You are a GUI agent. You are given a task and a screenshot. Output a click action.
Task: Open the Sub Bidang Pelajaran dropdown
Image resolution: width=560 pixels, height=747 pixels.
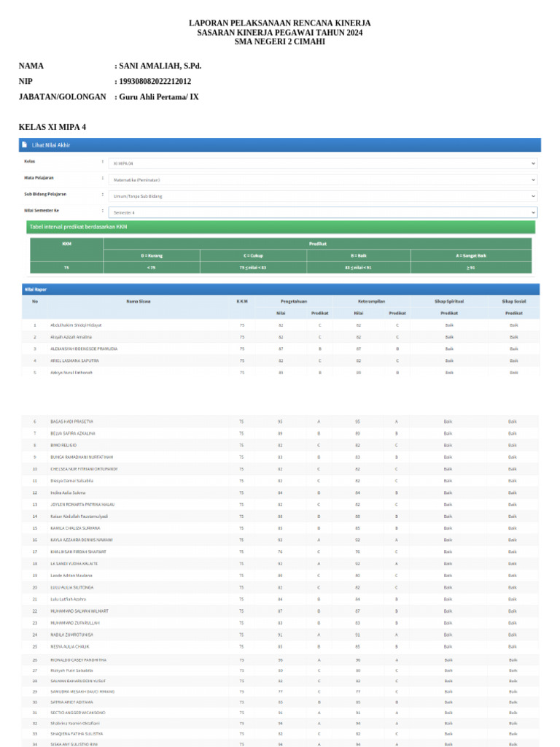[x=323, y=196]
